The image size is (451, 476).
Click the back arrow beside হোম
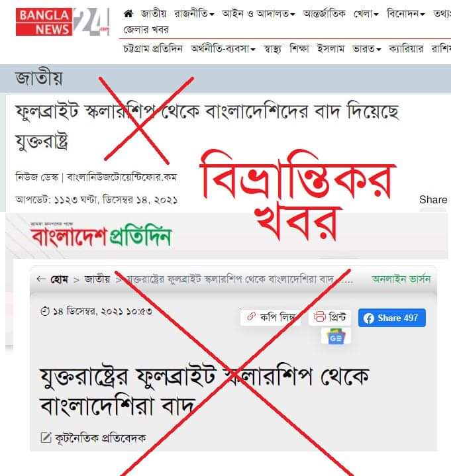tap(40, 279)
